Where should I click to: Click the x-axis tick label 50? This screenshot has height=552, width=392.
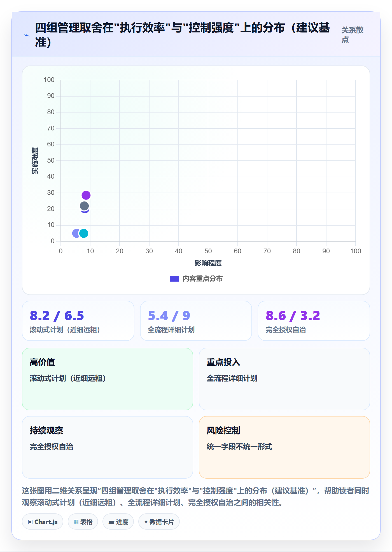pyautogui.click(x=208, y=251)
